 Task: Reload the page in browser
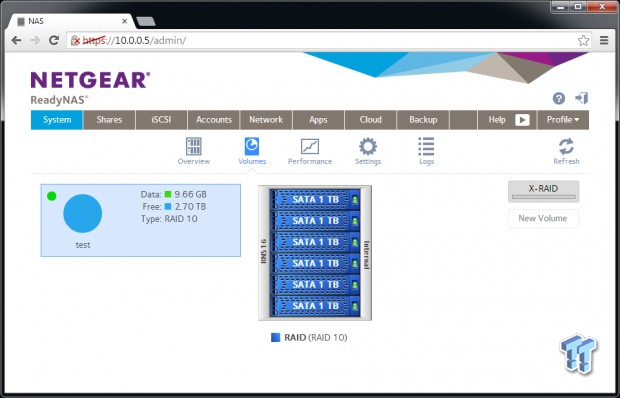54,40
